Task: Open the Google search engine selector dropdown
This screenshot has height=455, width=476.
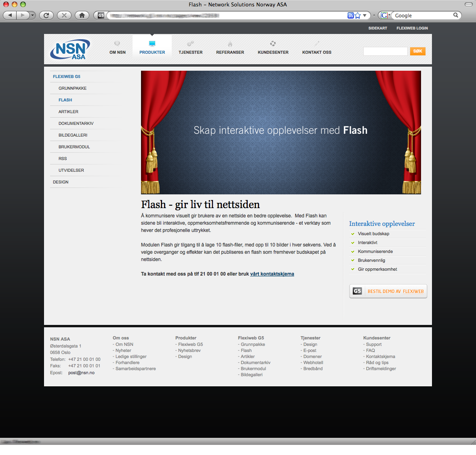Action: [x=385, y=15]
